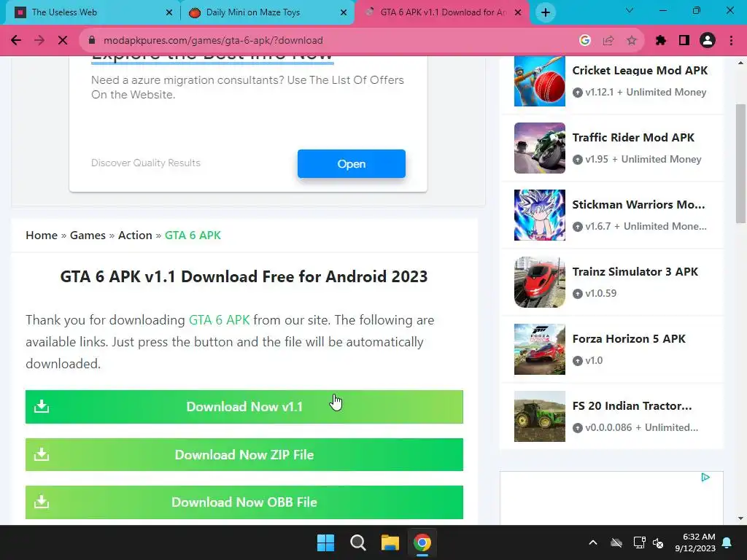Viewport: 747px width, 560px height.
Task: Click download icon on the v1.1 button
Action: (x=42, y=406)
